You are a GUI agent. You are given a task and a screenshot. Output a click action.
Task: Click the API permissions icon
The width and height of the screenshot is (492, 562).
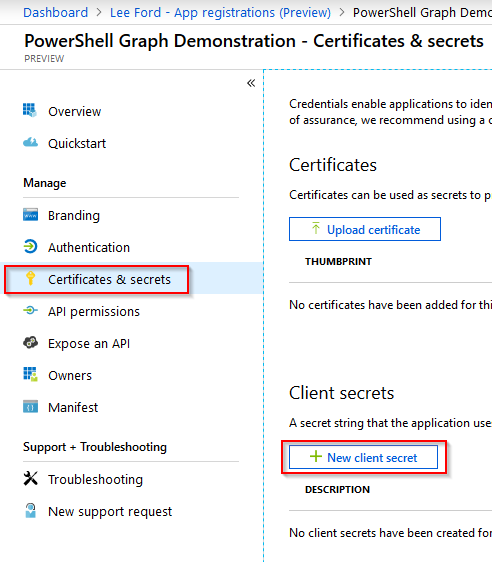pyautogui.click(x=30, y=311)
